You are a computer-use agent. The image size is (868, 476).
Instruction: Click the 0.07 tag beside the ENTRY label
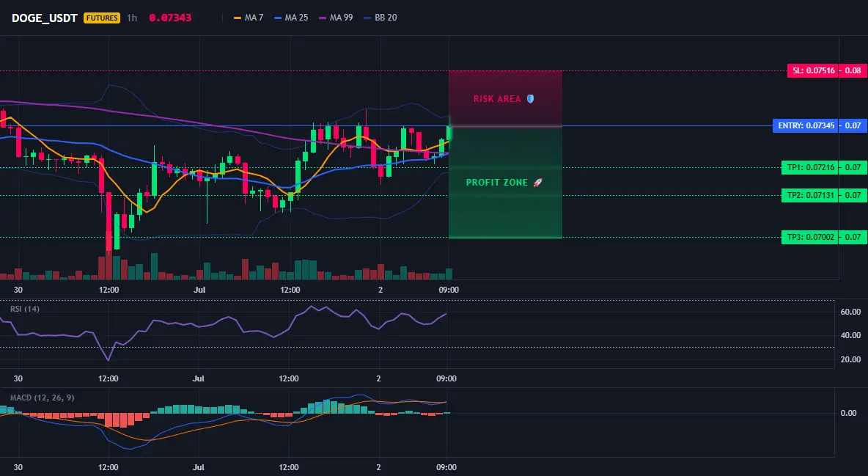[853, 126]
